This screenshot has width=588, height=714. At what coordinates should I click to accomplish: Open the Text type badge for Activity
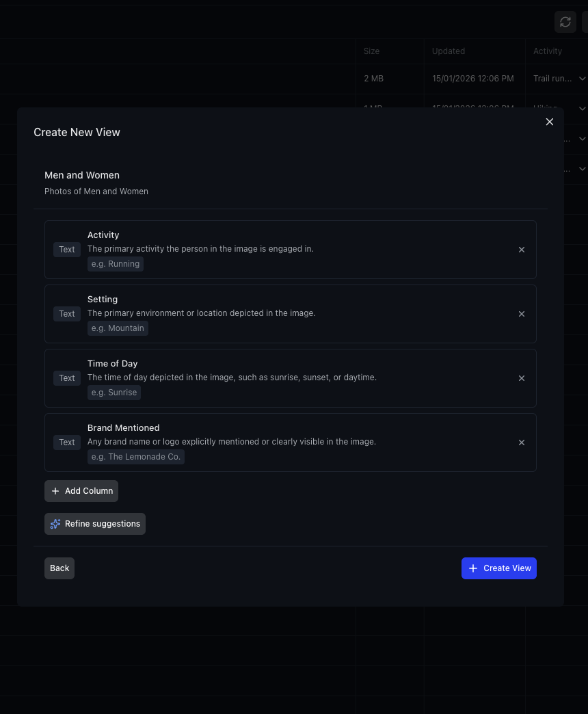67,250
